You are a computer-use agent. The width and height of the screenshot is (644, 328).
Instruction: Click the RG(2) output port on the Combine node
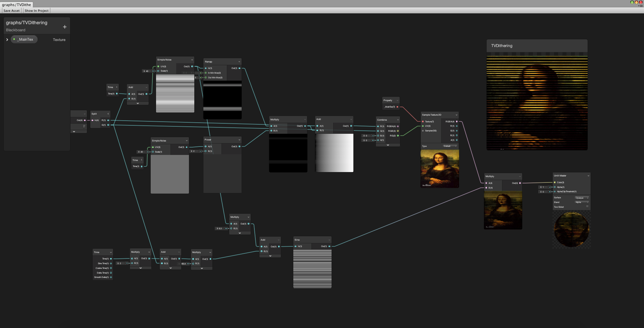click(x=397, y=136)
